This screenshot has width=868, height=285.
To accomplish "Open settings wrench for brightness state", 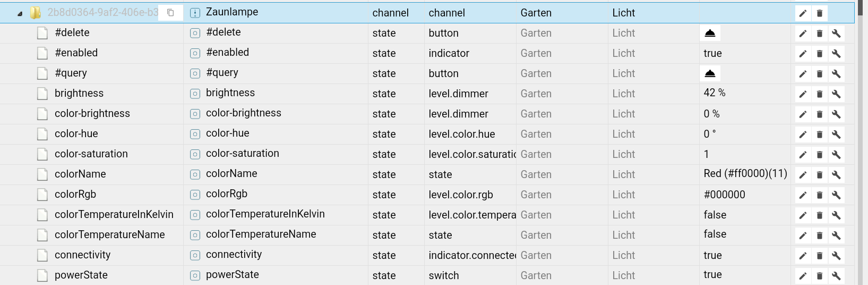I will click(836, 94).
